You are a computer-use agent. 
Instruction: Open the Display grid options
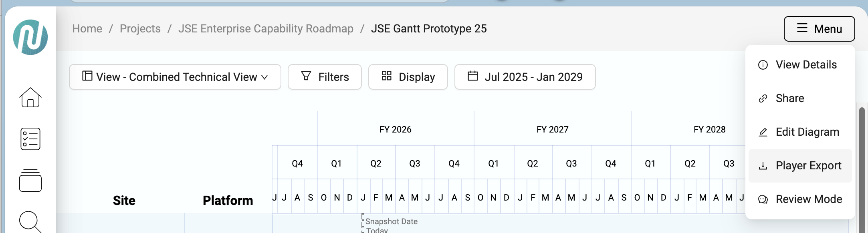[x=408, y=77]
